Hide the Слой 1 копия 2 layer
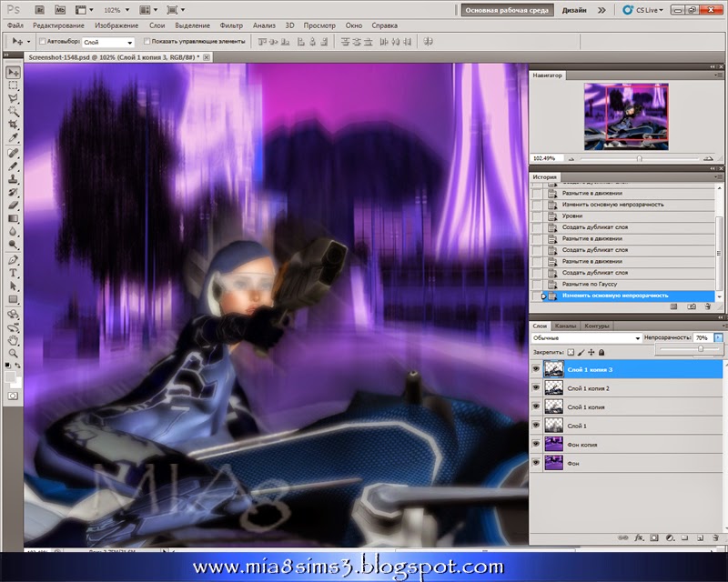 point(536,387)
